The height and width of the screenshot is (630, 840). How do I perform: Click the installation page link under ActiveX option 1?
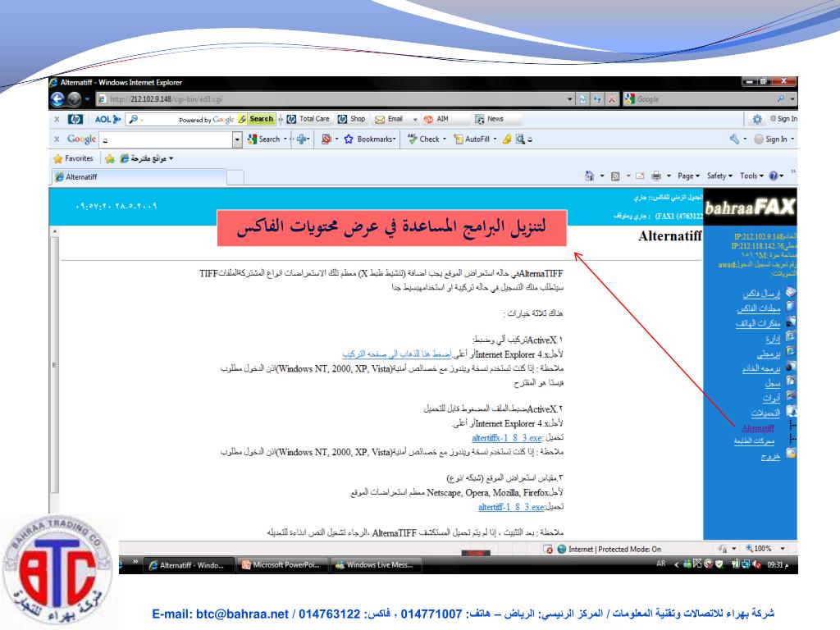pyautogui.click(x=397, y=354)
